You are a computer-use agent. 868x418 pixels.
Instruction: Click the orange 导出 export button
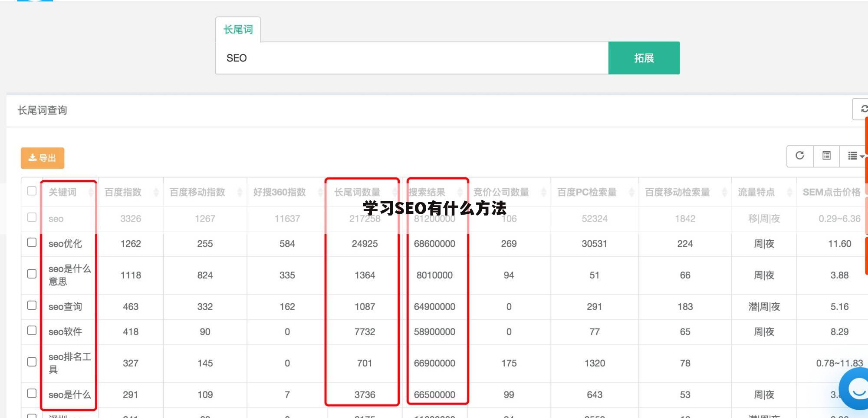pyautogui.click(x=42, y=158)
